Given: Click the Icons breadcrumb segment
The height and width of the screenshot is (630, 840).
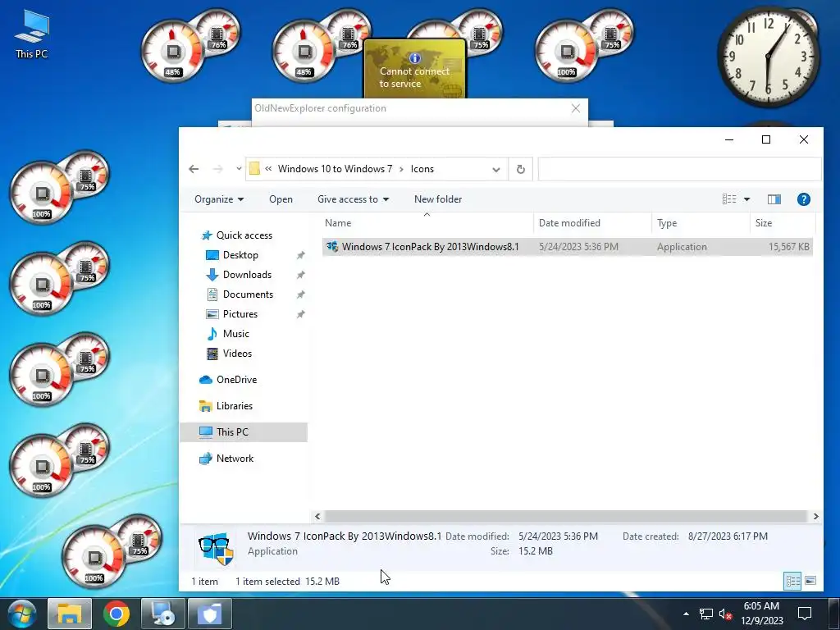Looking at the screenshot, I should click(x=422, y=169).
